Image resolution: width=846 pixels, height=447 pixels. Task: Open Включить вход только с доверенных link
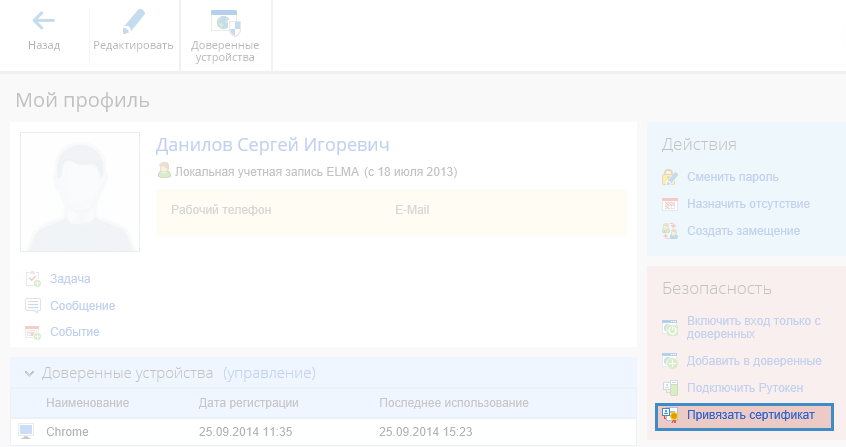(754, 327)
